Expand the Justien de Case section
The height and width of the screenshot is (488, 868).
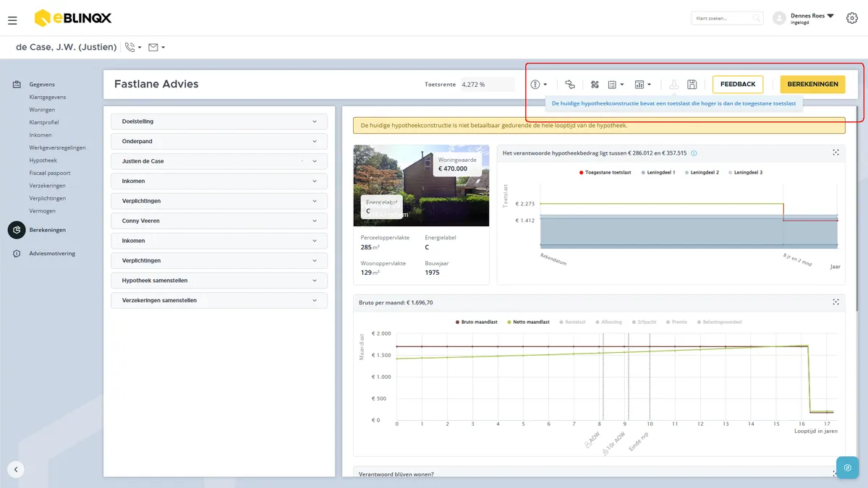click(219, 161)
